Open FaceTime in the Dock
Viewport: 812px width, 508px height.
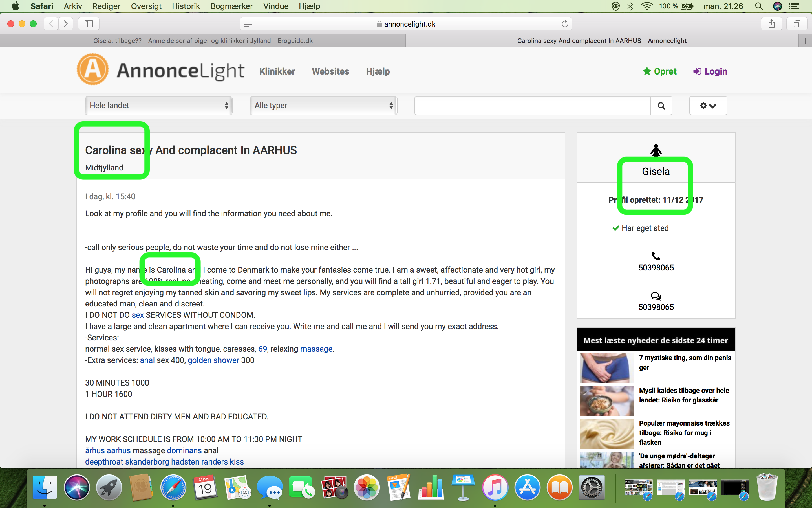pos(302,487)
